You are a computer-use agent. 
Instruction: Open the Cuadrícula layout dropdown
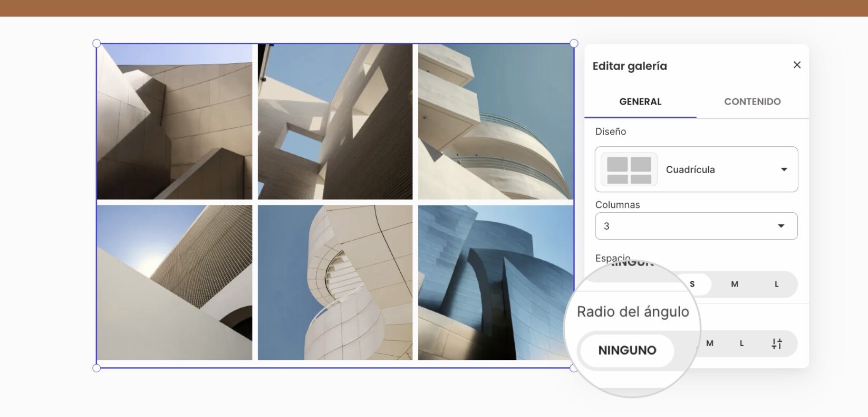[x=696, y=169]
